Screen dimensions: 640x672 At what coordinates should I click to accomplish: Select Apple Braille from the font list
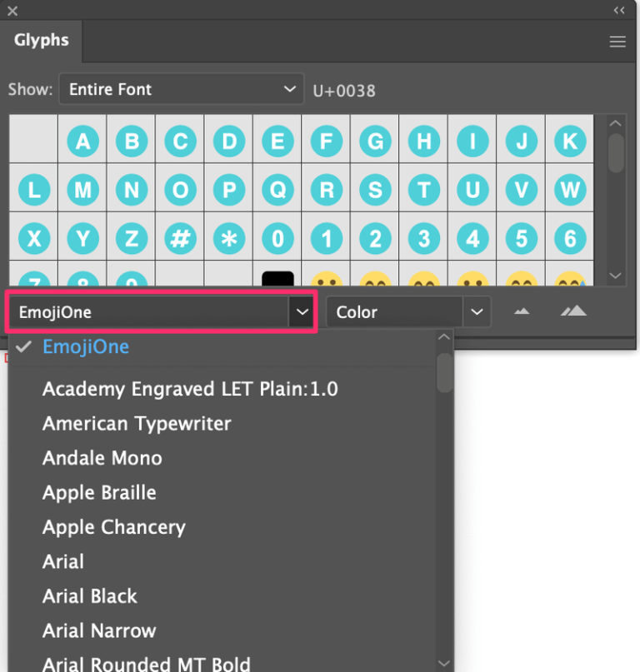[98, 492]
